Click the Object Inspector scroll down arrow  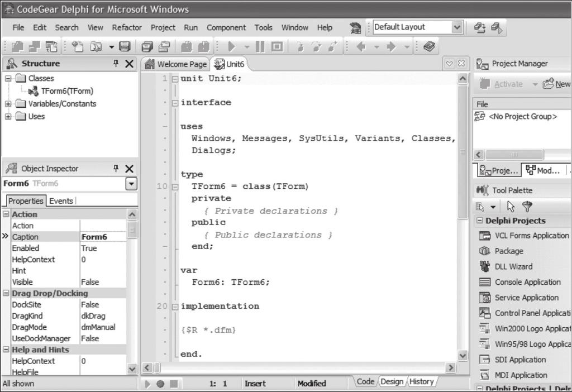pos(132,369)
